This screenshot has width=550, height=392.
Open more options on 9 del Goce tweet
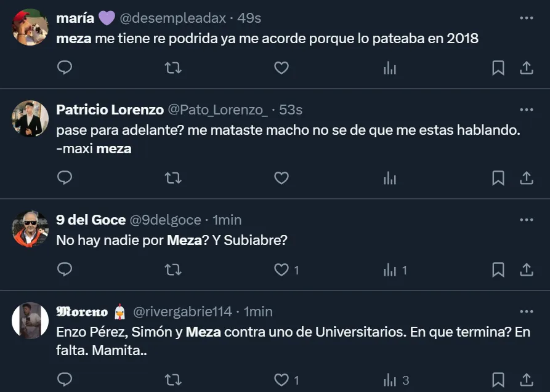click(x=526, y=220)
